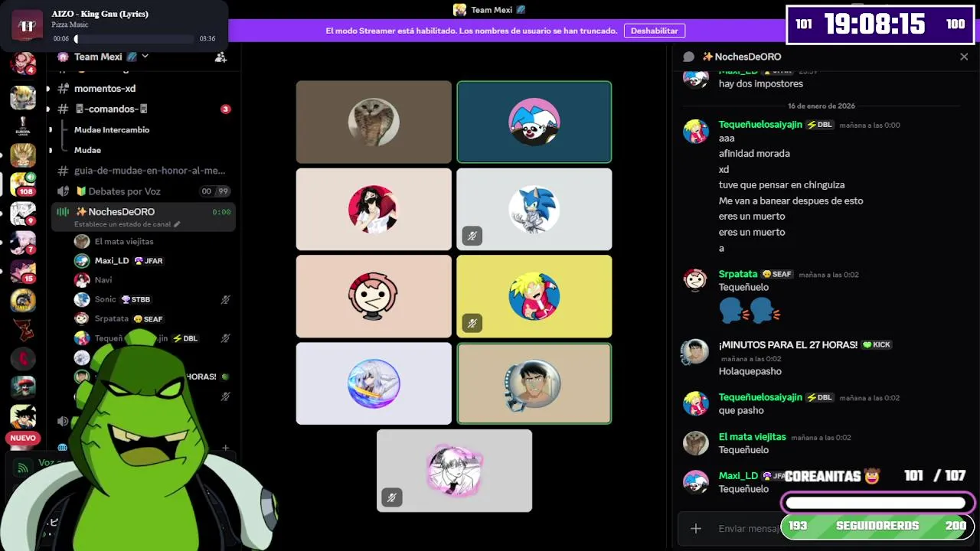Select Srpatata in voice member list
The width and height of the screenshot is (980, 551).
click(112, 319)
